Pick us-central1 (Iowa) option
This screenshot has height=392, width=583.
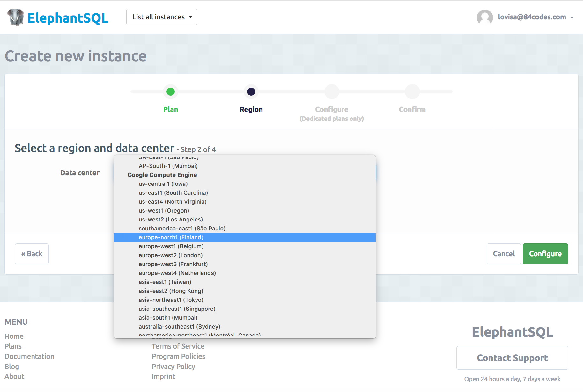[163, 184]
